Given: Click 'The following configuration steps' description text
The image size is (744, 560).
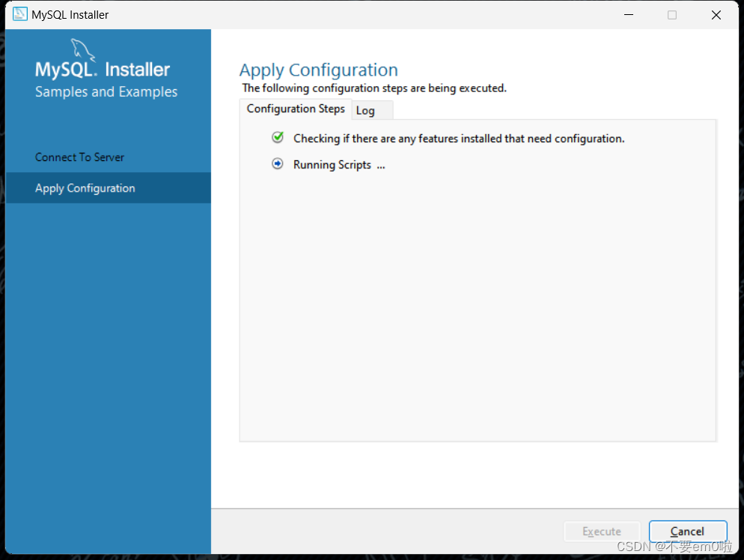Looking at the screenshot, I should [x=374, y=88].
